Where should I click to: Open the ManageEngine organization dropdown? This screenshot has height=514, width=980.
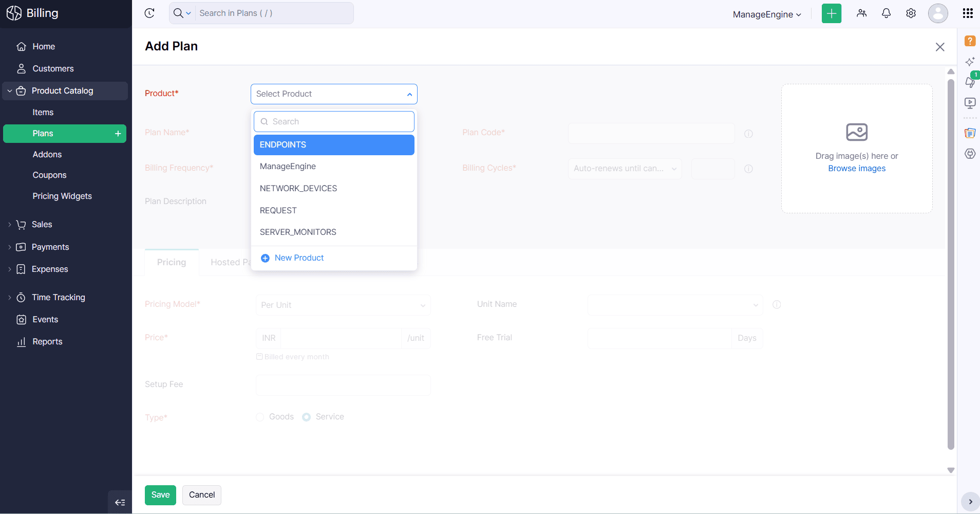767,14
